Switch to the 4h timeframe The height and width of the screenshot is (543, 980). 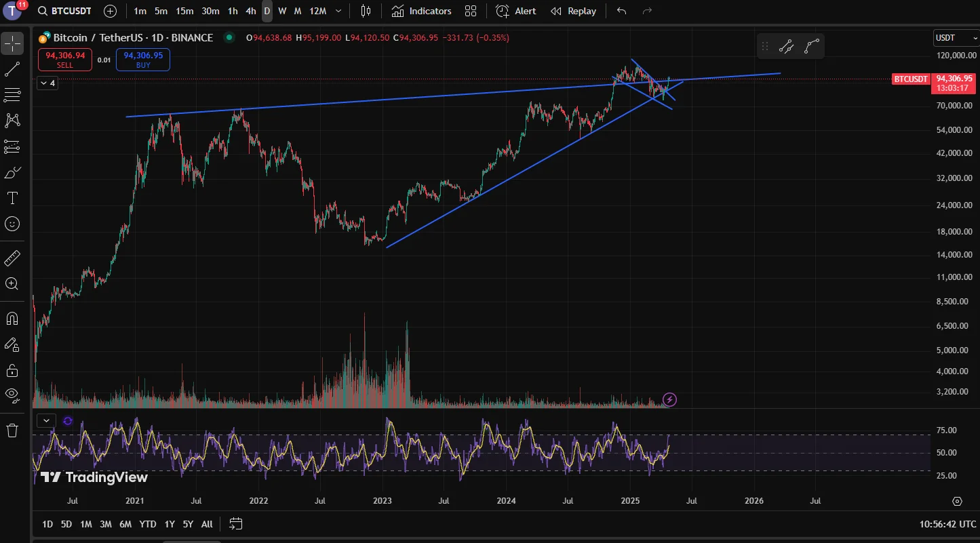tap(251, 11)
